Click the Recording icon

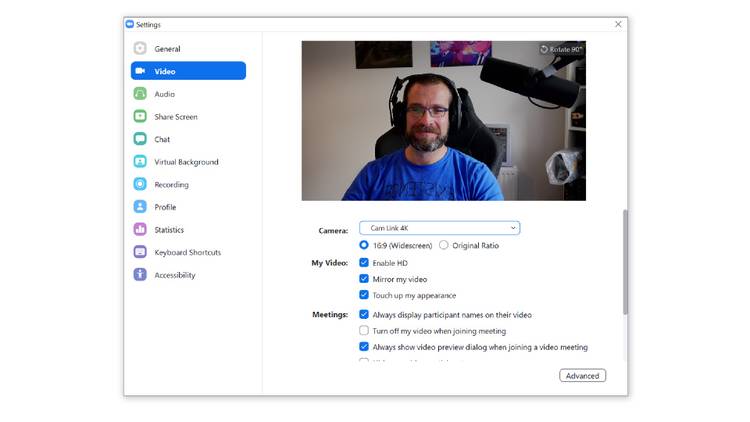tap(140, 184)
